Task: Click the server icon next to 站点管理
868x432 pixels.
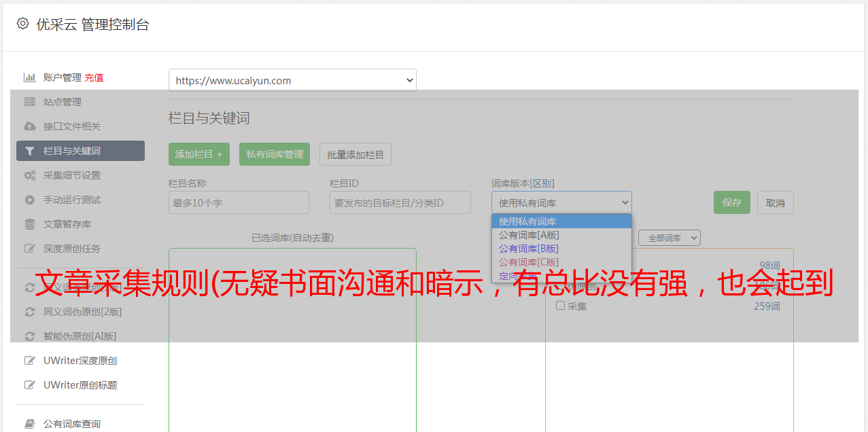Action: click(x=30, y=102)
